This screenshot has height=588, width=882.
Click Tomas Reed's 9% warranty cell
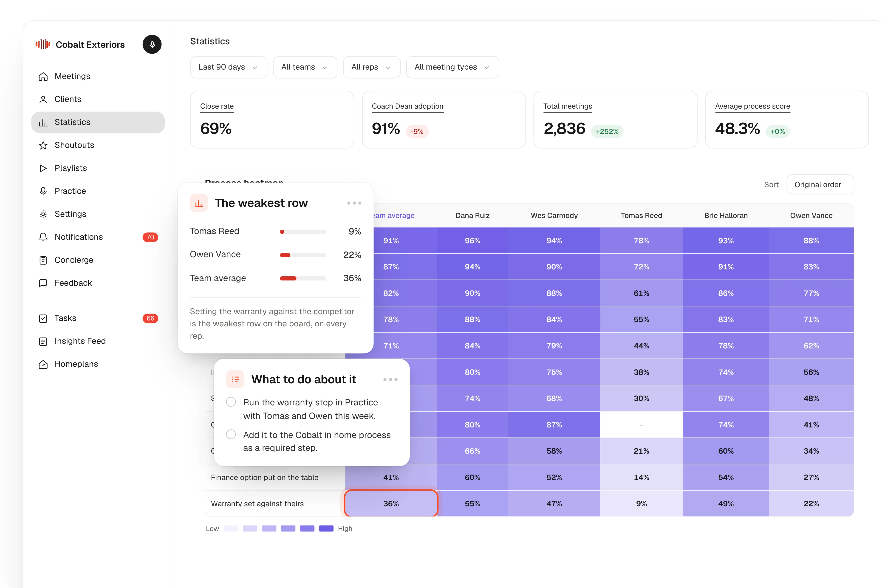coord(641,504)
